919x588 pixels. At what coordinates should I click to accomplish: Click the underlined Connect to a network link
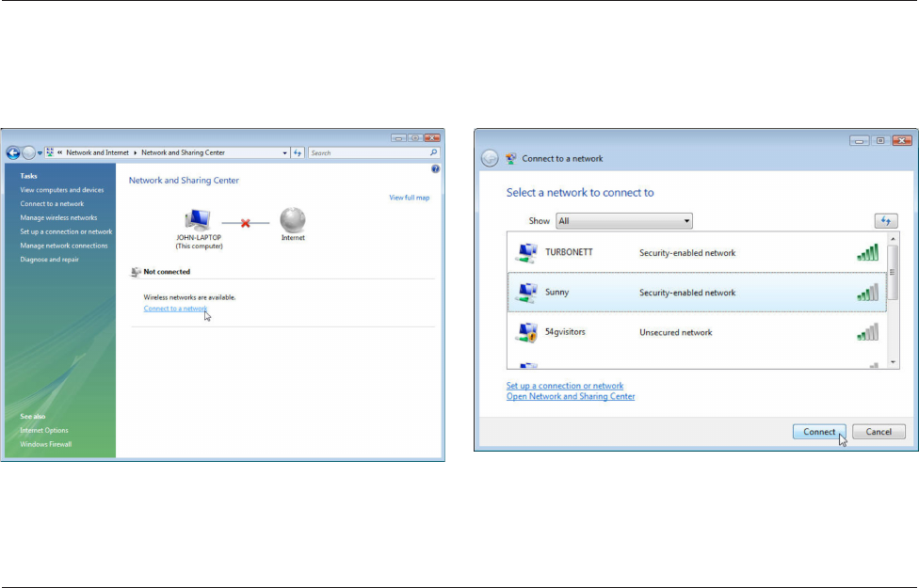pos(175,309)
